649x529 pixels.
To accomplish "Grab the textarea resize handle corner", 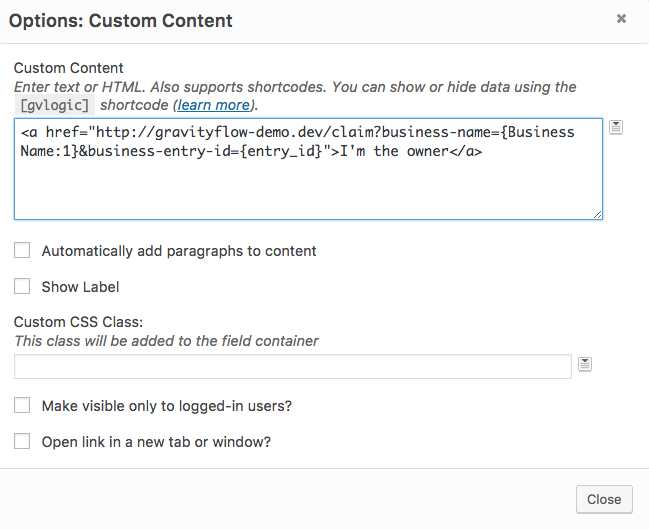I will (x=597, y=214).
